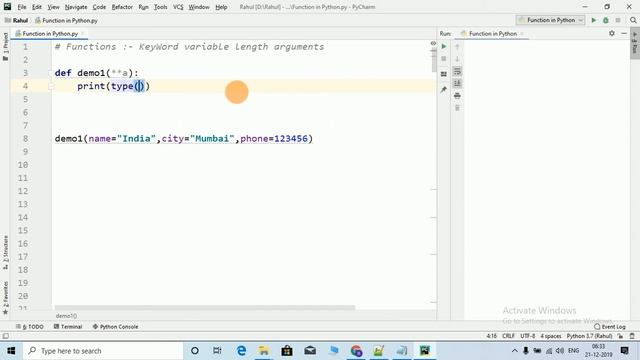Viewport: 640px width, 360px height.
Task: Open the Event Log
Action: coord(609,327)
